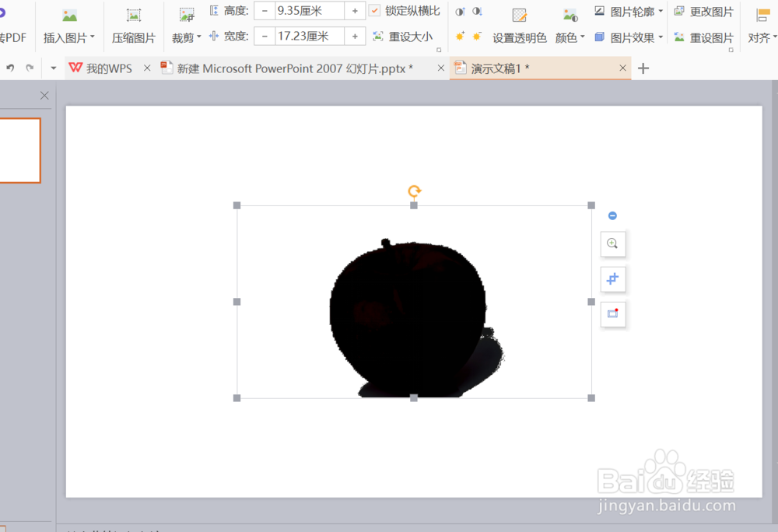Screen dimensions: 778x532
Task: Open quick access toolbar dropdown arrow
Action: tap(53, 68)
